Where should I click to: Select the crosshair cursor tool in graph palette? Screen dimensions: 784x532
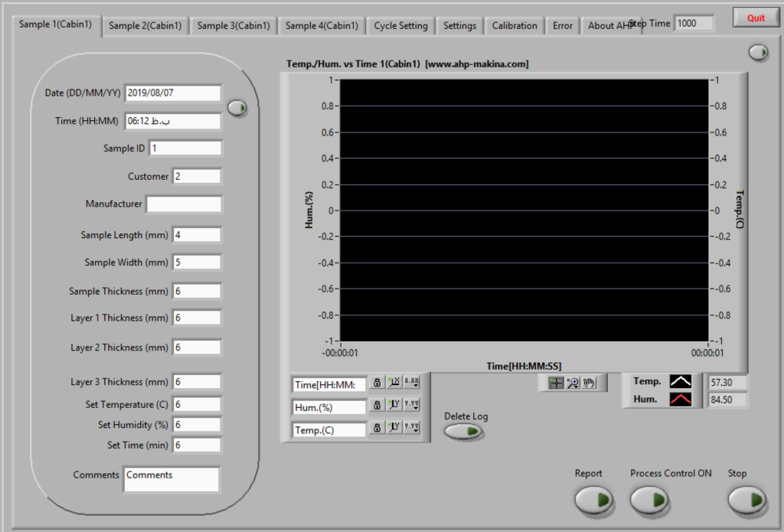click(557, 383)
